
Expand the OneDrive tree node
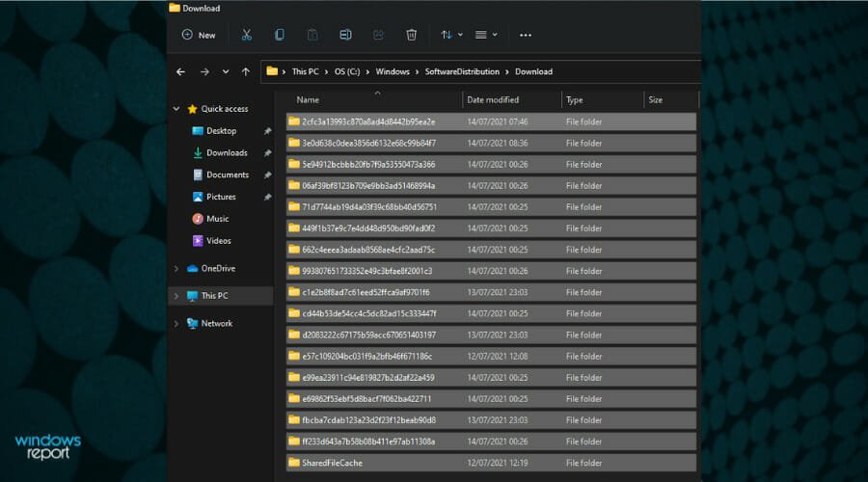point(176,268)
